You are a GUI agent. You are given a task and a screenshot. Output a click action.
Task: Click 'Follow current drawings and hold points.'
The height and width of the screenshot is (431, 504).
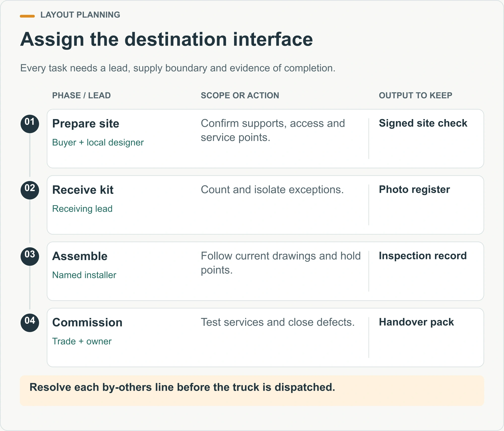pos(281,263)
